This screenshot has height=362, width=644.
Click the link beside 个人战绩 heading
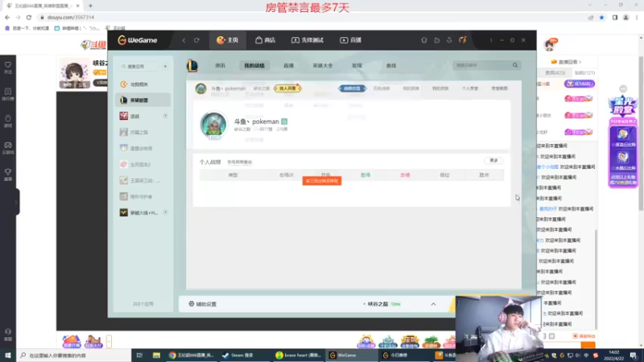point(240,162)
